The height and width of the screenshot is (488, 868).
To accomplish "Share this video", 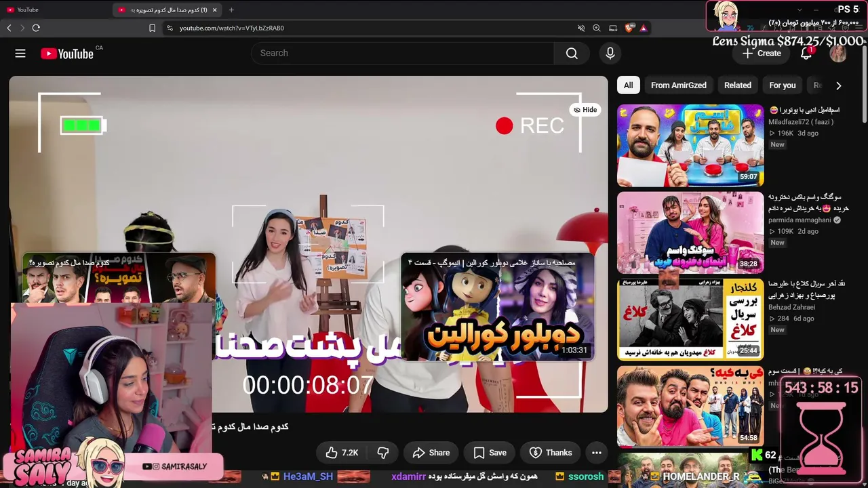I will pyautogui.click(x=431, y=453).
